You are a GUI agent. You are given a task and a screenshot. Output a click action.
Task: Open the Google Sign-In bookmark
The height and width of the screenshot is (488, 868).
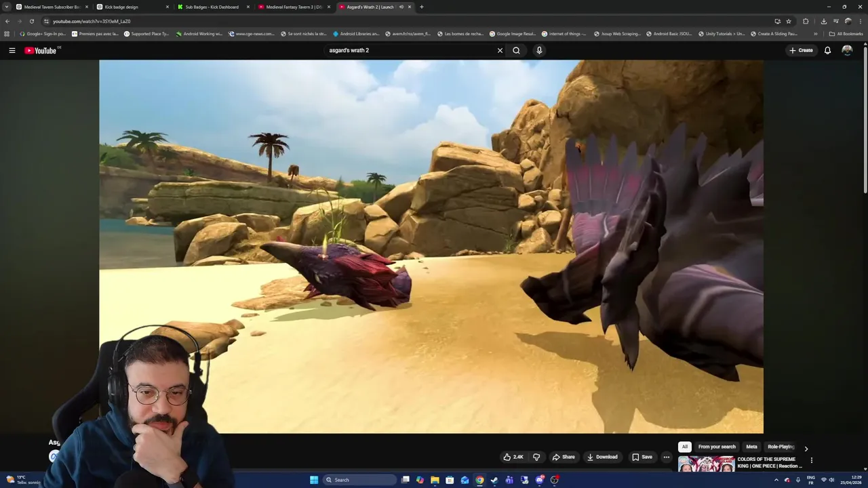pos(43,33)
